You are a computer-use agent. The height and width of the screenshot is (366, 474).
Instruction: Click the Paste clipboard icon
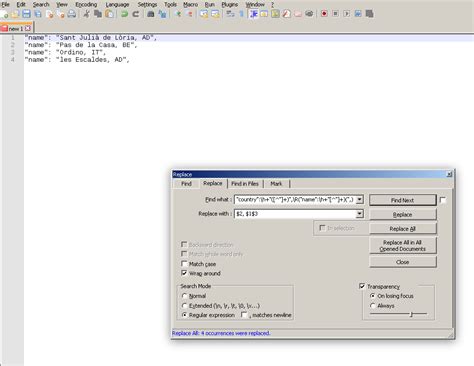[109, 14]
